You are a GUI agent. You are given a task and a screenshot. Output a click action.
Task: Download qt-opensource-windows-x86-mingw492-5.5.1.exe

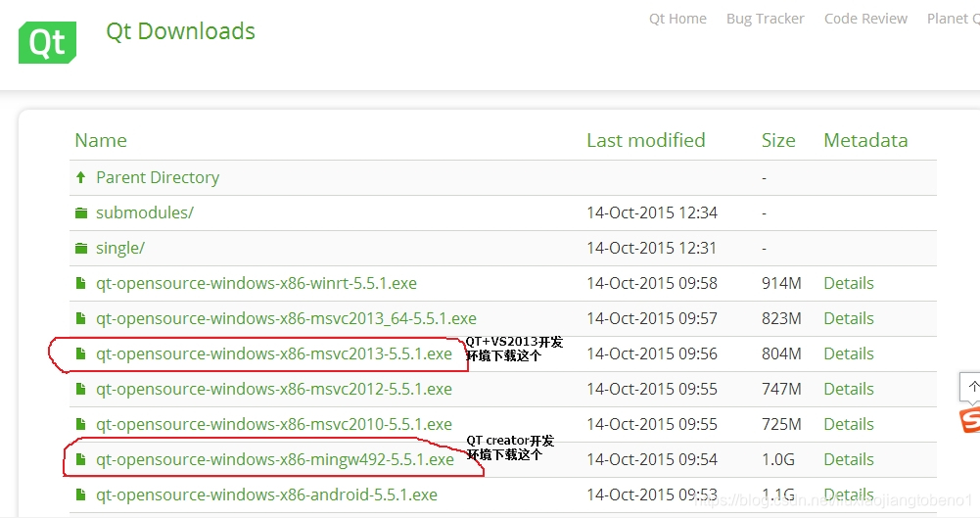click(275, 459)
